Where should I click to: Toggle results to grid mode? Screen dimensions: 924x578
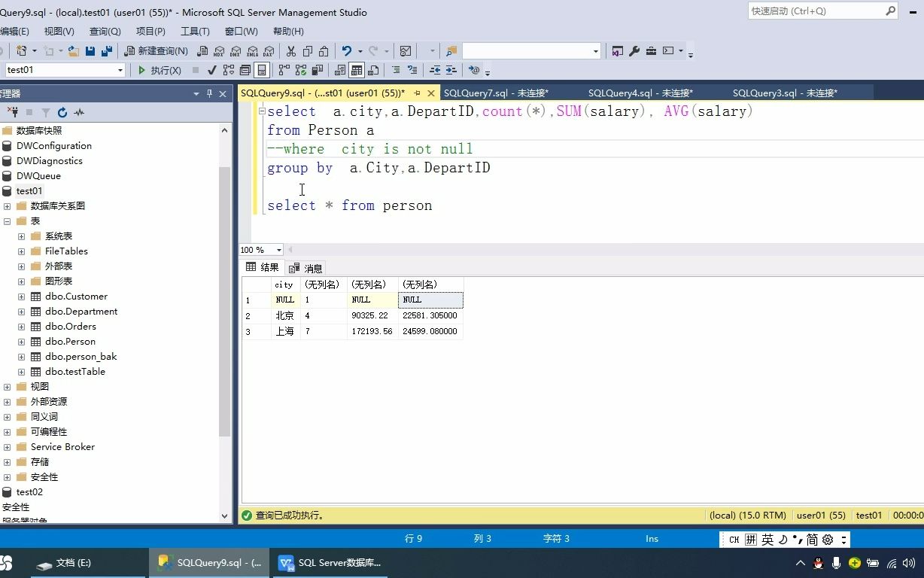pos(356,70)
